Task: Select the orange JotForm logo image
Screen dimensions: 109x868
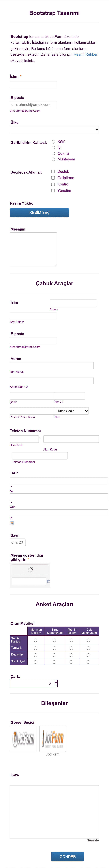Action: (x=53, y=739)
